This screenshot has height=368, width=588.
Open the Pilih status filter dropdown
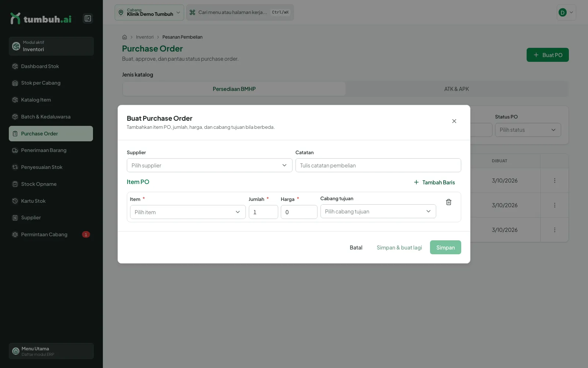click(528, 130)
